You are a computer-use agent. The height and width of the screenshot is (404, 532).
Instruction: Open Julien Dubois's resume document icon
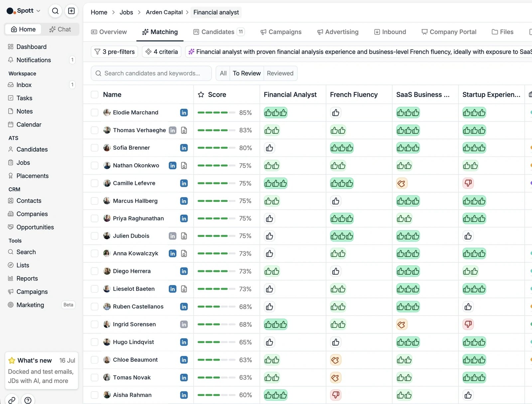184,236
